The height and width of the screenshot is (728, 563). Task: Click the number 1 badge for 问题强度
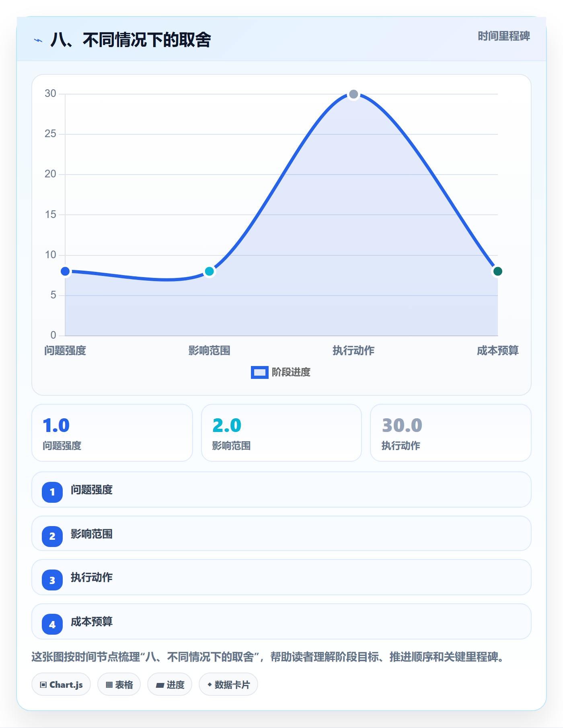tap(52, 492)
